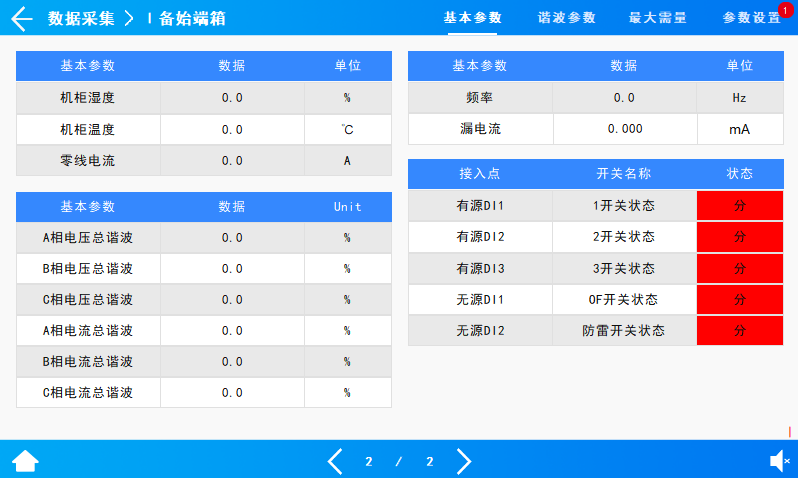Click the red notification badge
This screenshot has height=478, width=798.
(785, 9)
